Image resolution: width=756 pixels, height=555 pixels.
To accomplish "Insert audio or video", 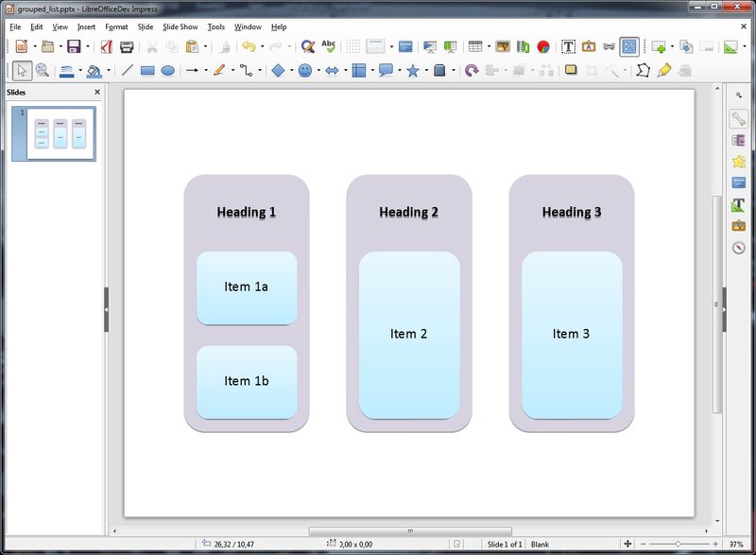I will click(524, 46).
